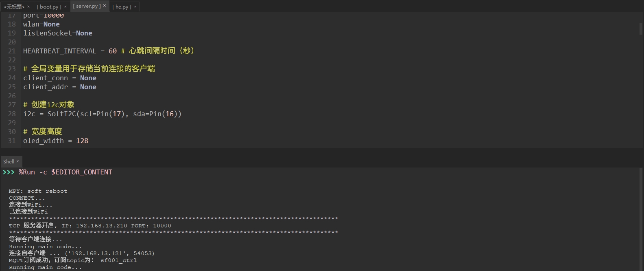Screen dimensions: 644x271
Task: Click the %Run -c $EDITOR_CONTENT command line
Action: (x=65, y=172)
